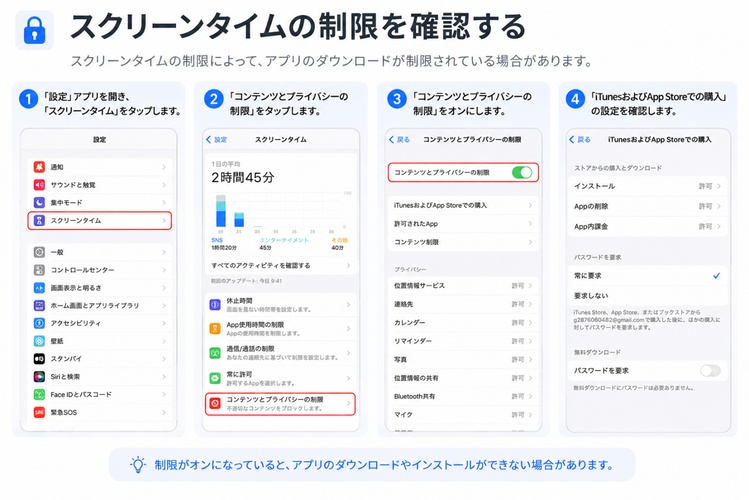
Task: Click the 前回のアップデート timestamp text
Action: [x=246, y=281]
